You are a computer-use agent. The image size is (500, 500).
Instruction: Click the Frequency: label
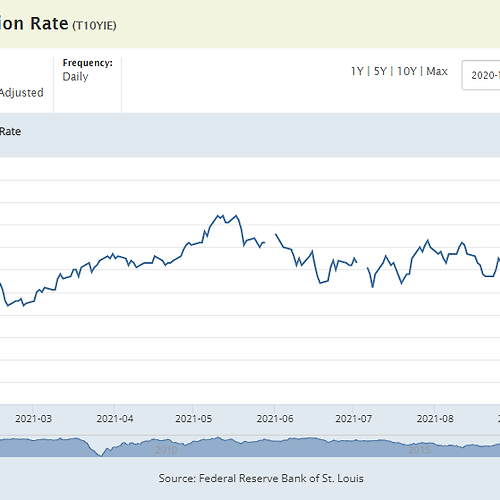(88, 63)
